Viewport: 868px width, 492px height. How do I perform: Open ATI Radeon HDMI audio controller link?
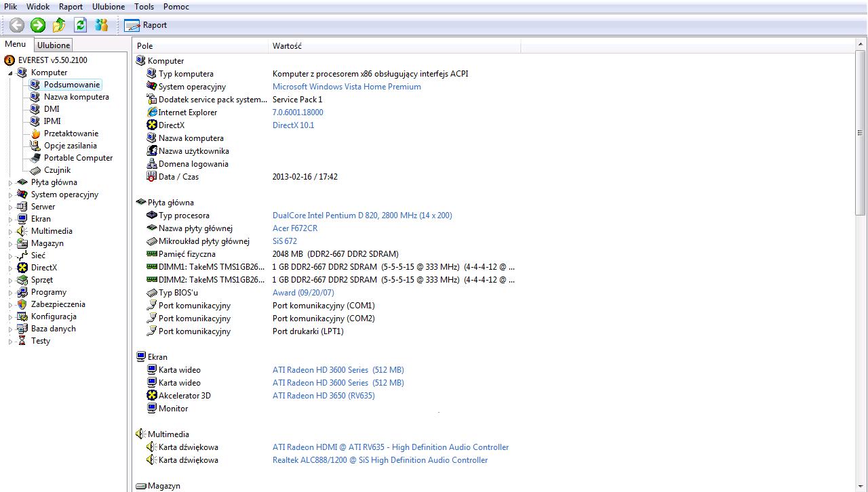pyautogui.click(x=391, y=447)
